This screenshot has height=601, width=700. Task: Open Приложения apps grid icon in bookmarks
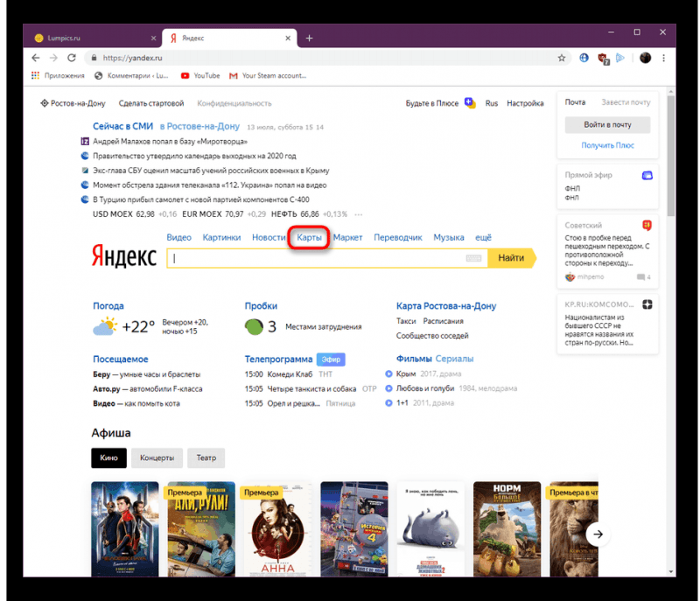click(35, 76)
